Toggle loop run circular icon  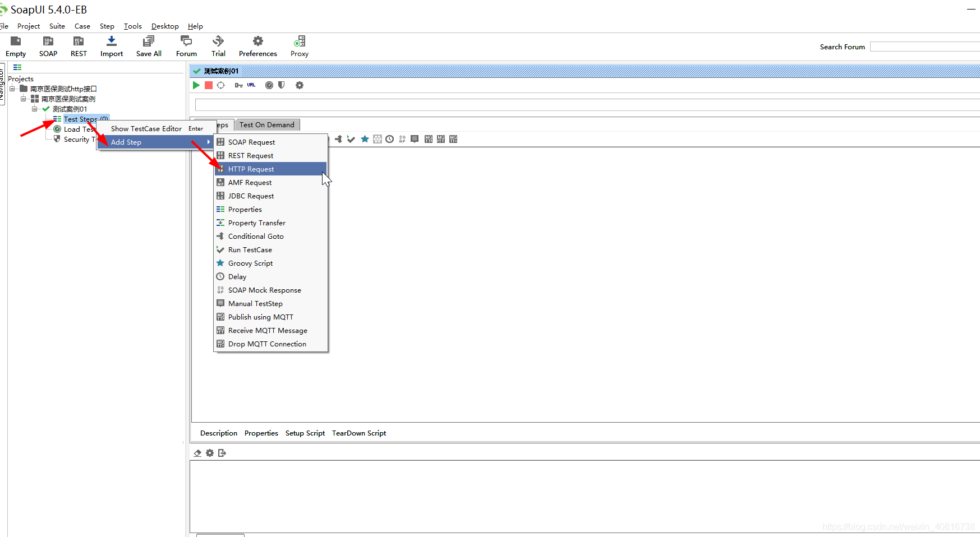[x=221, y=85]
